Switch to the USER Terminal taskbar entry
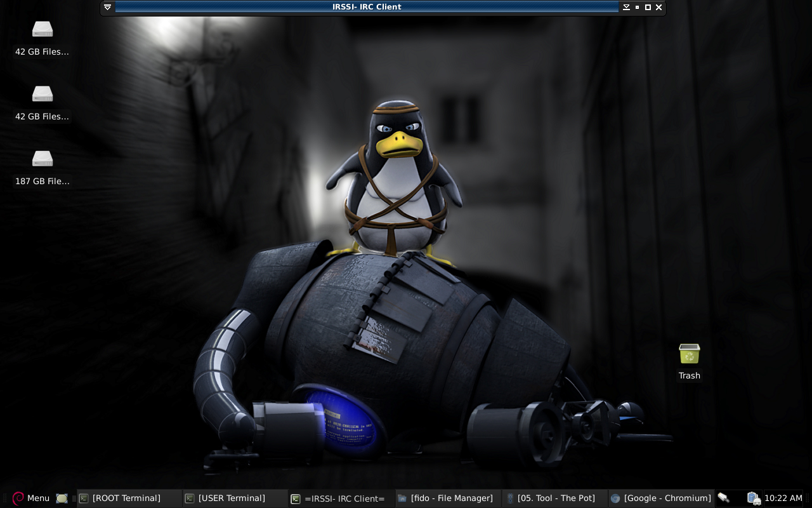 (235, 498)
